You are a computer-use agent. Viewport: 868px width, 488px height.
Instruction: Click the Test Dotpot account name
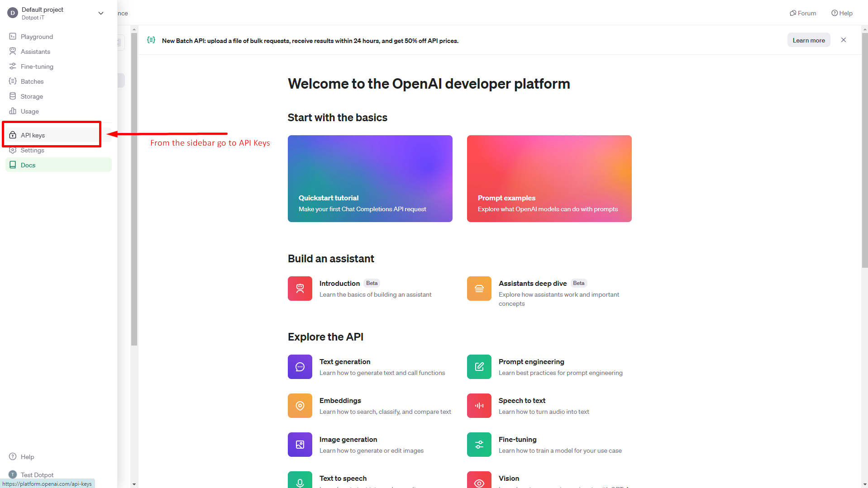(x=37, y=474)
